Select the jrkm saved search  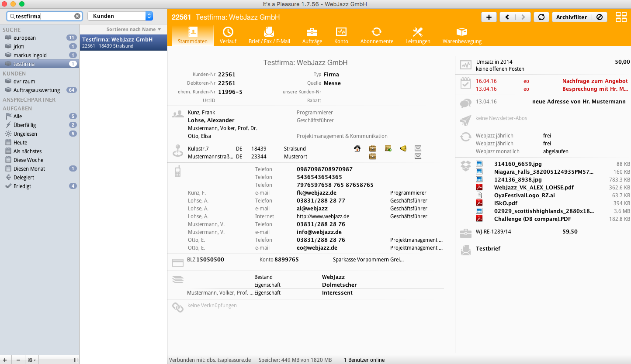[x=39, y=46]
